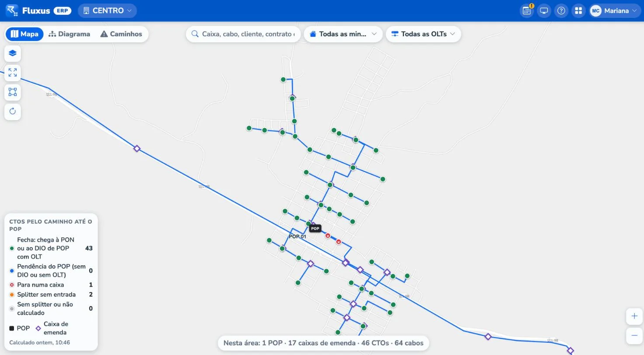Click the POP 01 label on map

click(x=298, y=237)
